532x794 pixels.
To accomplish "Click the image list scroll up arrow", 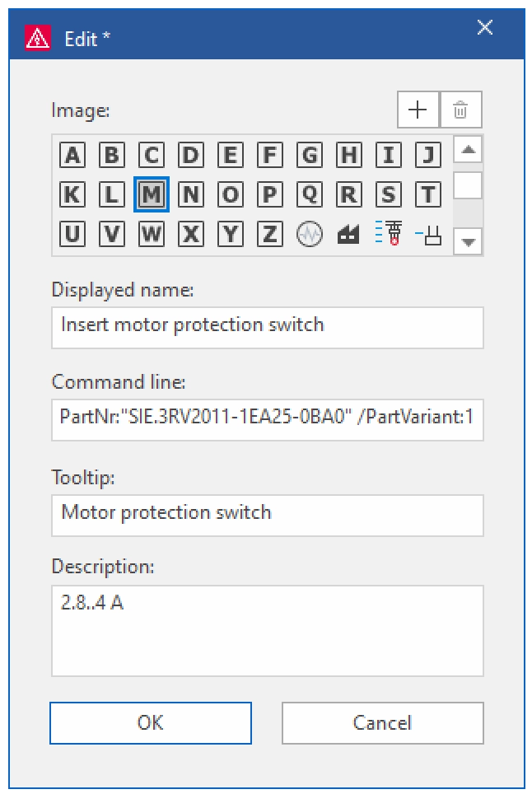I will (x=468, y=149).
